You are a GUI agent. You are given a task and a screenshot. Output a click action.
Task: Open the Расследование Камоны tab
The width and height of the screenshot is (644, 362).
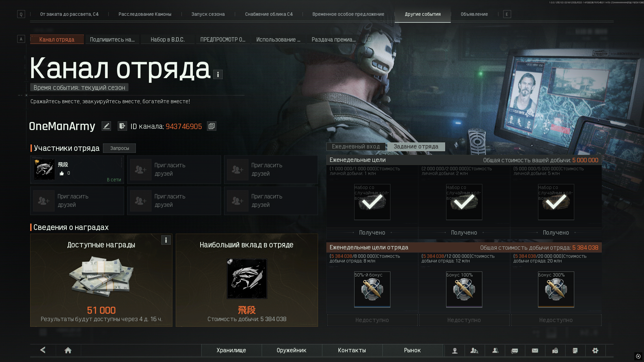[145, 14]
